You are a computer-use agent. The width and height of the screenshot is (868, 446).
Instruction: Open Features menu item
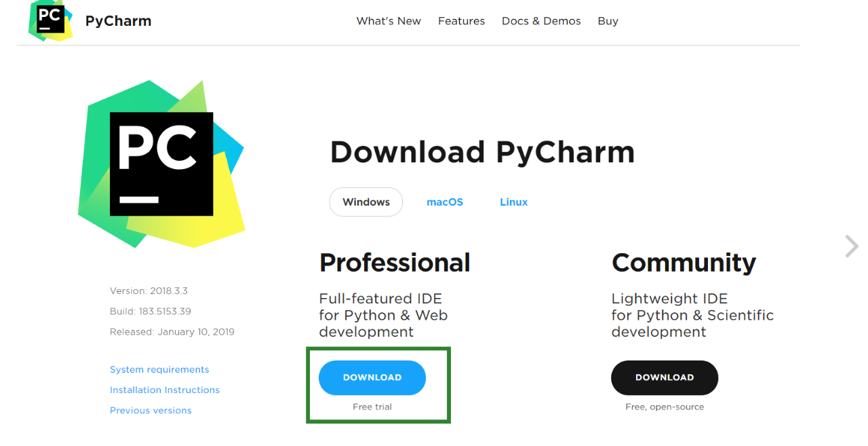(x=461, y=21)
